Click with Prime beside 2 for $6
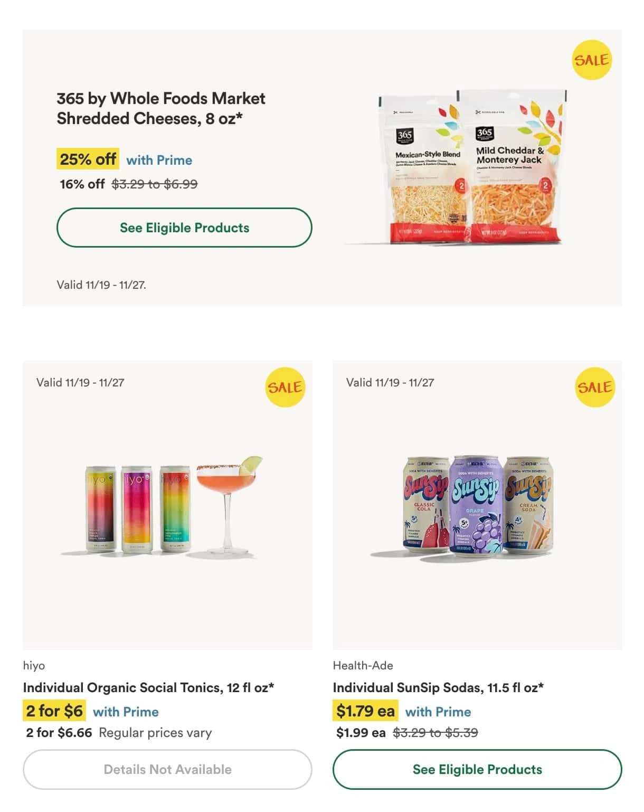The width and height of the screenshot is (644, 812). tap(126, 712)
